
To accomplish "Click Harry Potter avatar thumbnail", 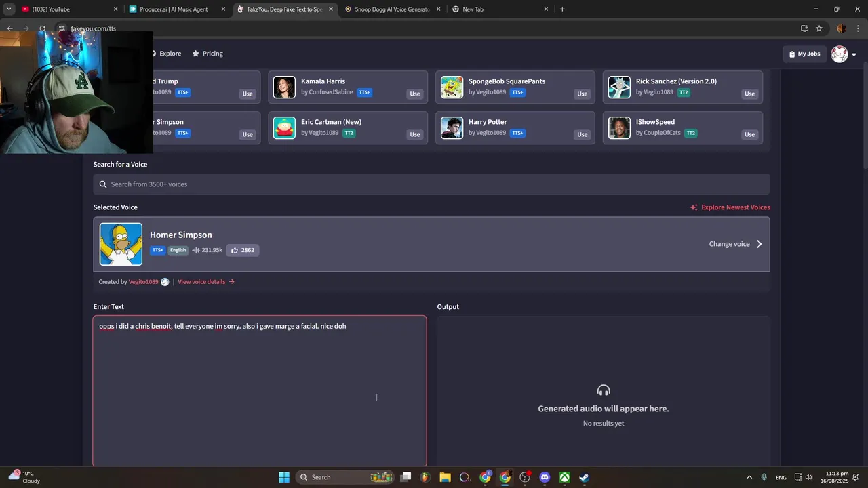I will tap(452, 127).
